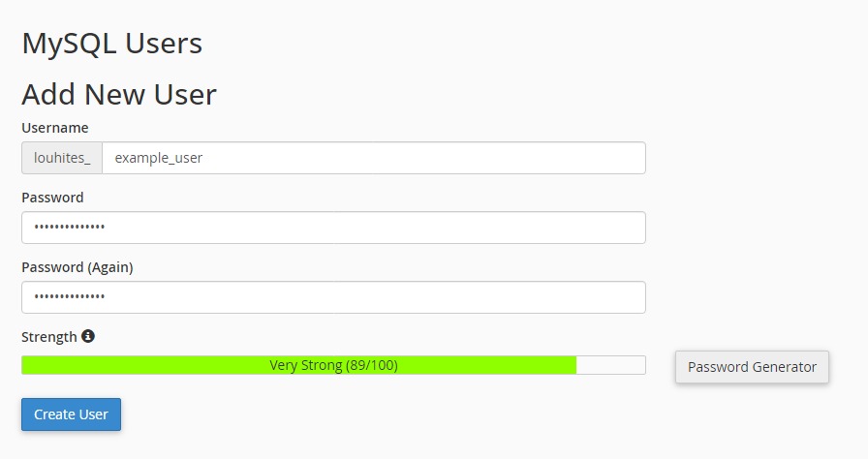Click the louhites_ username prefix box

pos(62,158)
